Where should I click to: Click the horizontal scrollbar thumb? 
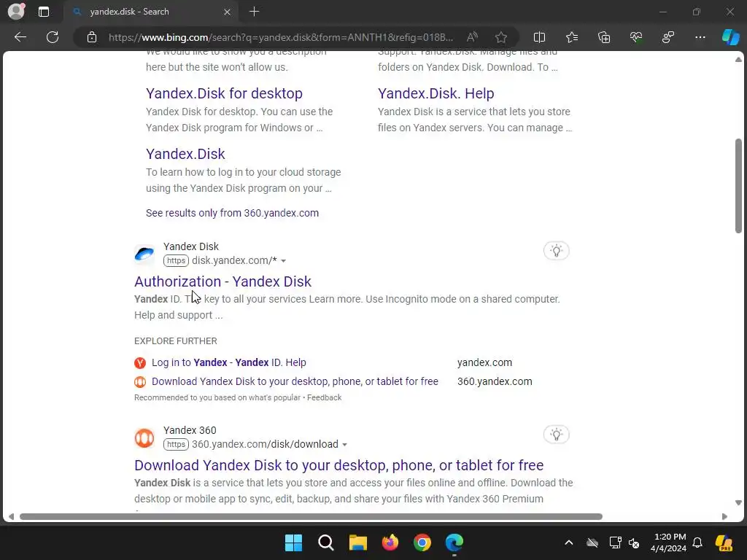pyautogui.click(x=311, y=517)
